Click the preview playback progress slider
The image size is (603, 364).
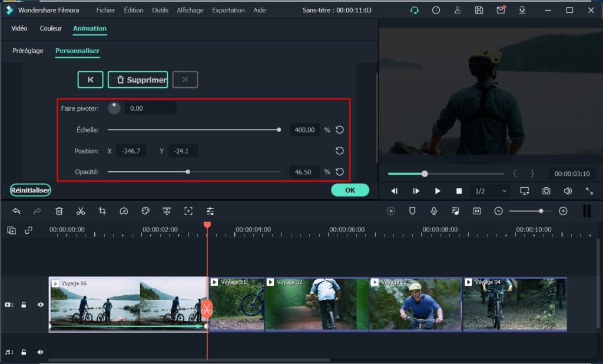click(x=446, y=174)
